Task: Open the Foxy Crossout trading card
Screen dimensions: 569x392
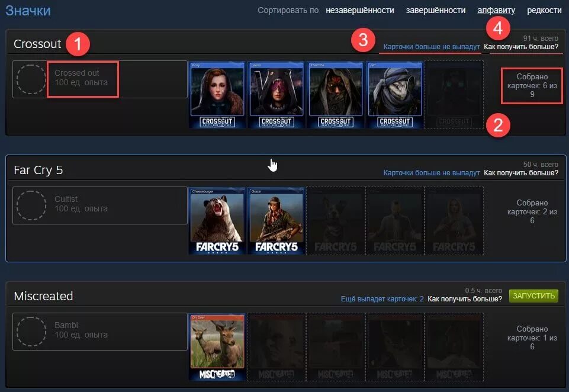Action: click(217, 95)
